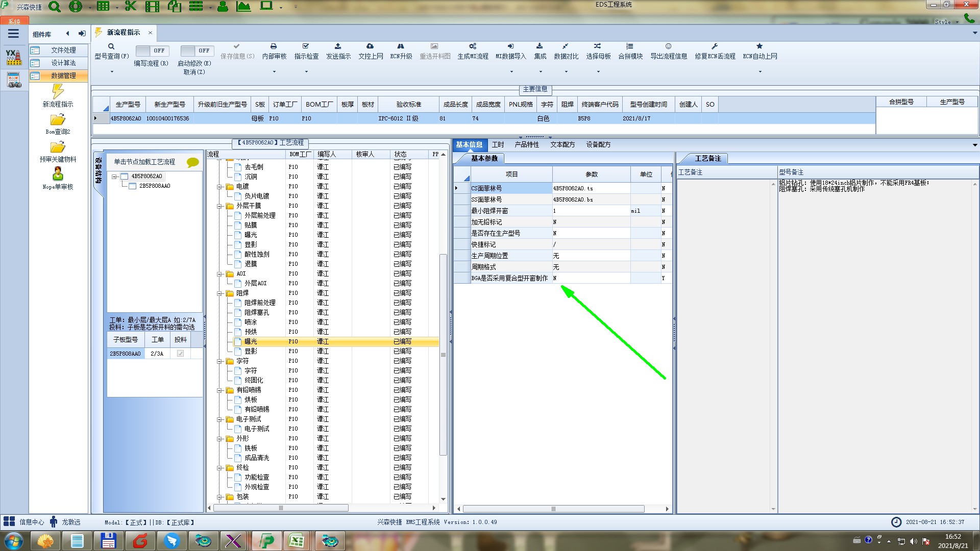Click 合拼模块 list icon
The image size is (980, 551).
pyautogui.click(x=630, y=46)
